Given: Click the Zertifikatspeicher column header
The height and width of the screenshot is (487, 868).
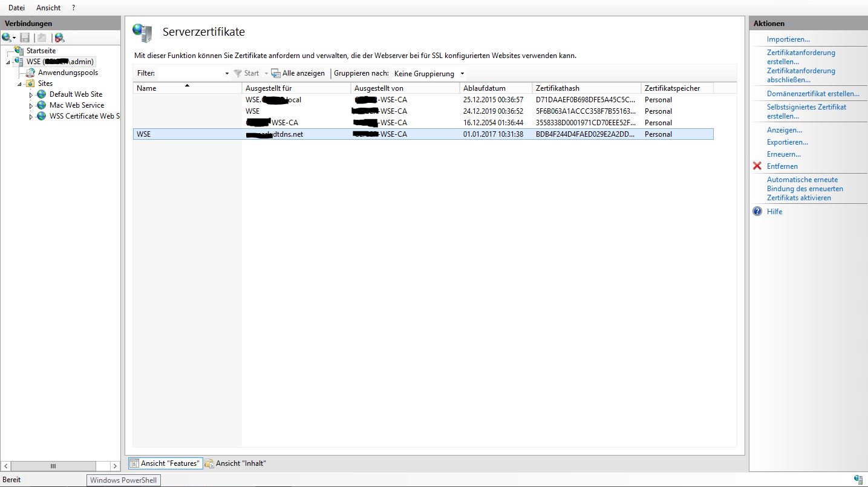Looking at the screenshot, I should [x=677, y=88].
